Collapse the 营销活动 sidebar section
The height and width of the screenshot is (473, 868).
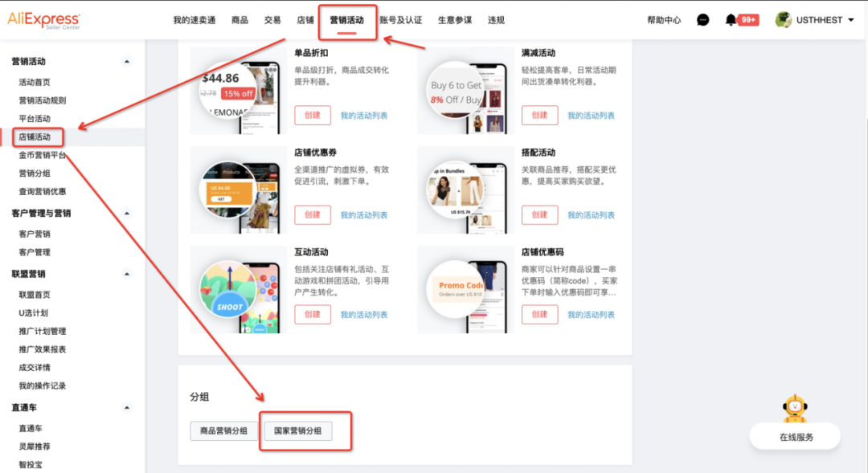click(x=127, y=61)
